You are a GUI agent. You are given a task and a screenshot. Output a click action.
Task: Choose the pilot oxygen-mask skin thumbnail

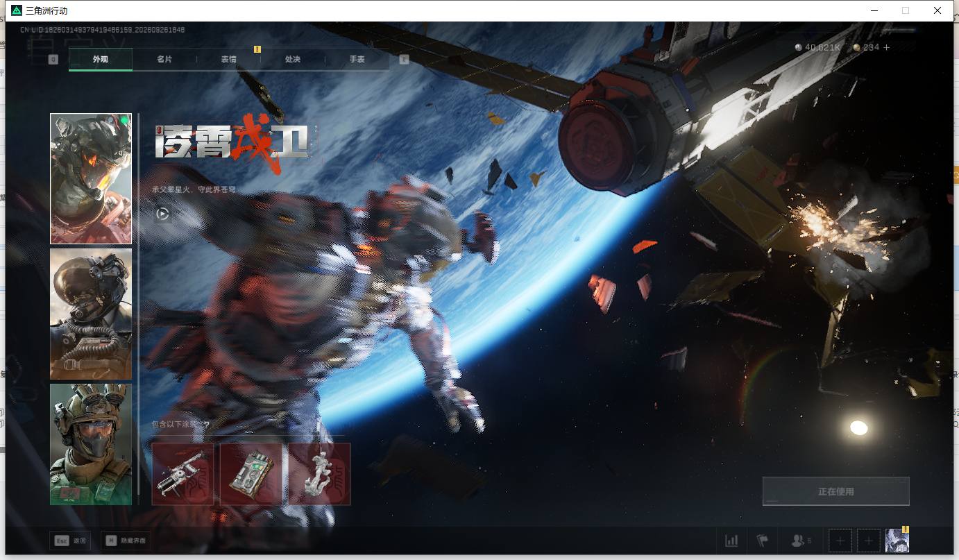91,314
